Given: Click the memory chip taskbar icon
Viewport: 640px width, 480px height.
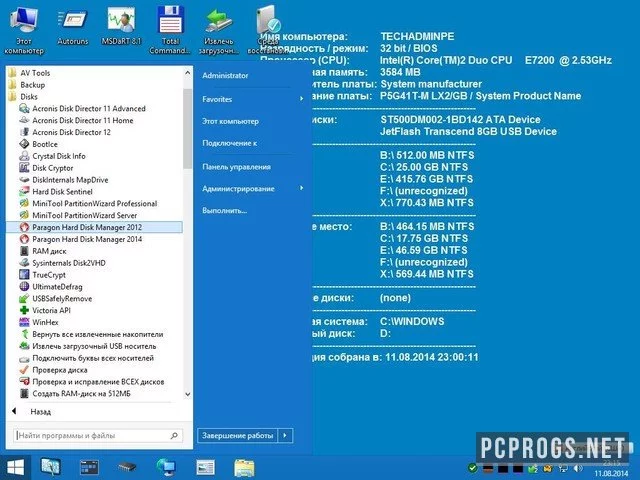Looking at the screenshot, I should pos(127,467).
